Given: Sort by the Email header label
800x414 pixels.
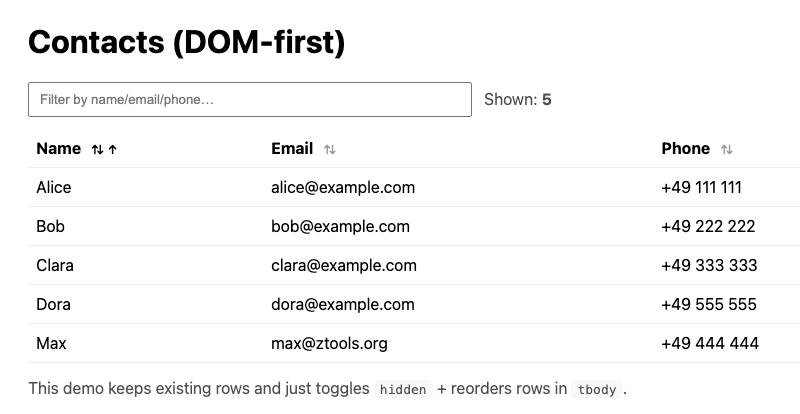Looking at the screenshot, I should pos(292,148).
